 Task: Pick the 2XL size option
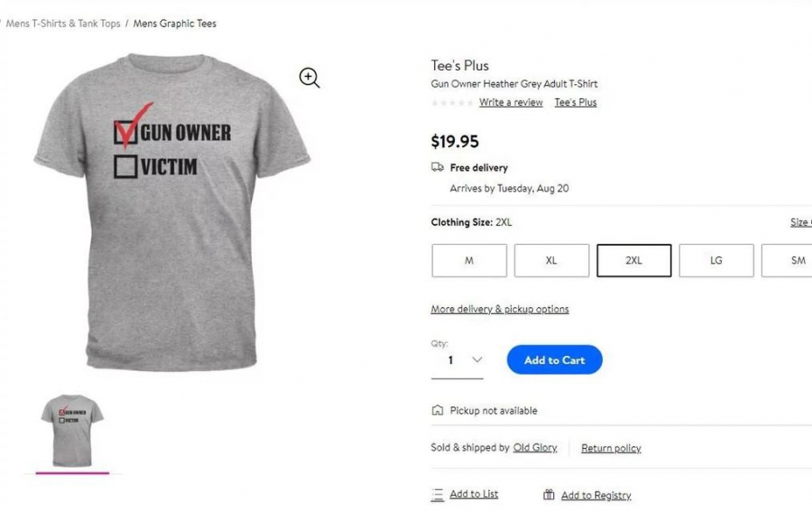633,261
